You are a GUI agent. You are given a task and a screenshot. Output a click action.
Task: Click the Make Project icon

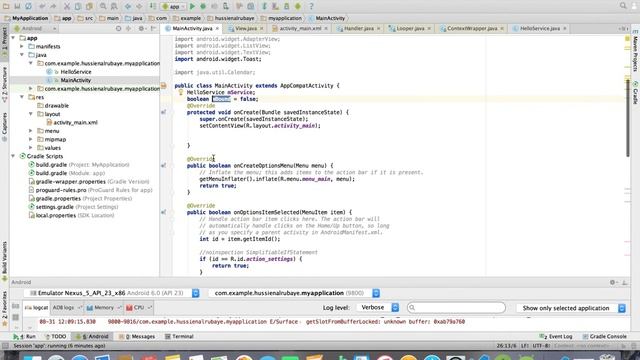coord(153,6)
